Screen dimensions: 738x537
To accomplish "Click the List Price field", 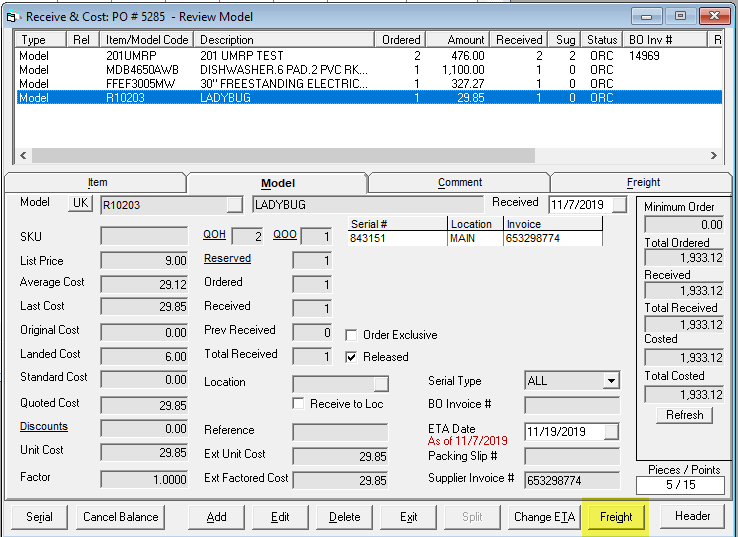I will click(x=144, y=260).
